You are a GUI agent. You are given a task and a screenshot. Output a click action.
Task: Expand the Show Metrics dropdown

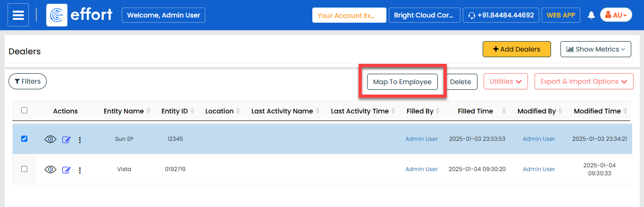pos(595,49)
